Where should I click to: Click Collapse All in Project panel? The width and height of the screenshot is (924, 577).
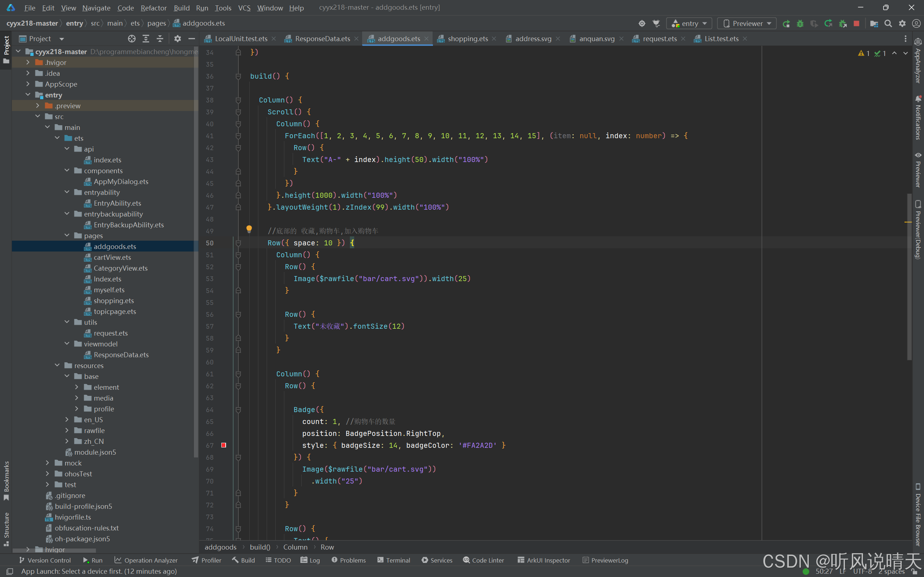point(160,39)
